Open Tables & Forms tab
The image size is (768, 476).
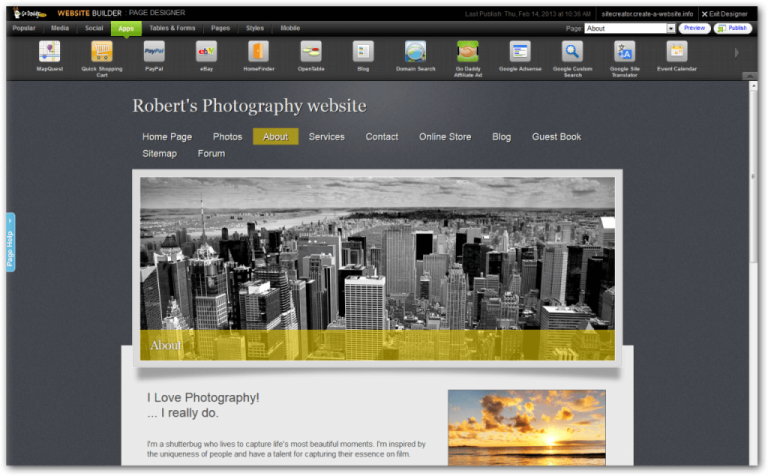click(x=172, y=28)
